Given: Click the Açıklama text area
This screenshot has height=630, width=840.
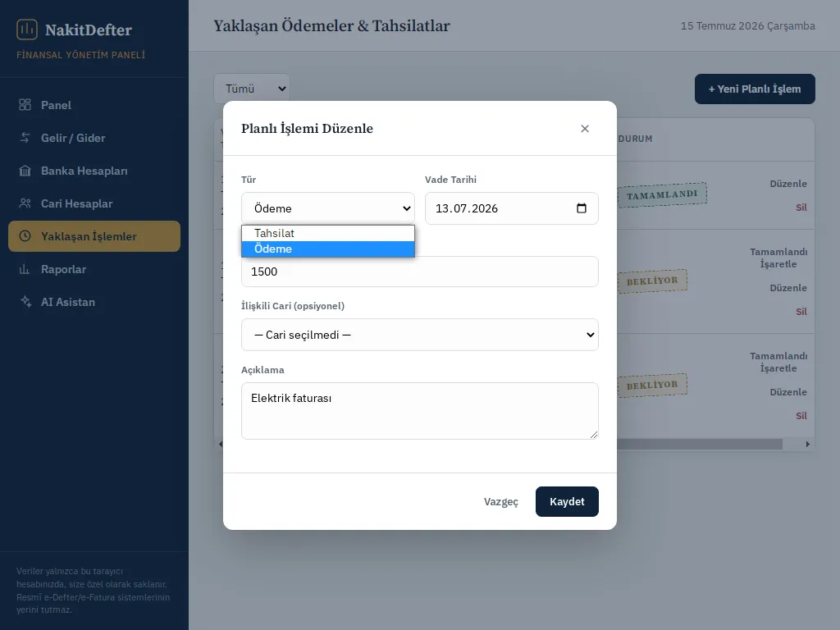Looking at the screenshot, I should click(x=419, y=411).
